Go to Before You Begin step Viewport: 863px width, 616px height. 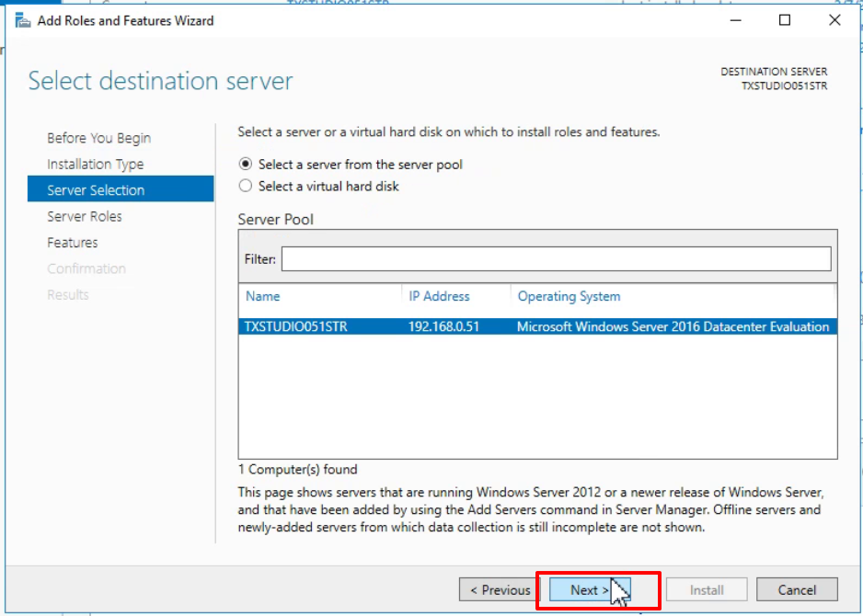99,138
